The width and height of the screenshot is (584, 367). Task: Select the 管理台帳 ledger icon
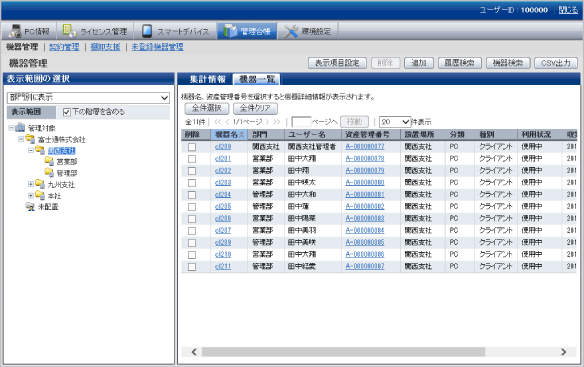(x=230, y=31)
